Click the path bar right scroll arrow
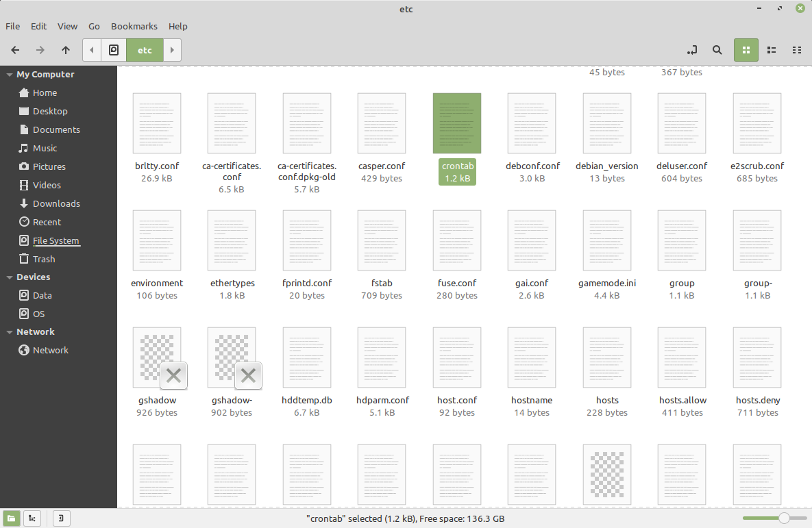 (x=173, y=50)
